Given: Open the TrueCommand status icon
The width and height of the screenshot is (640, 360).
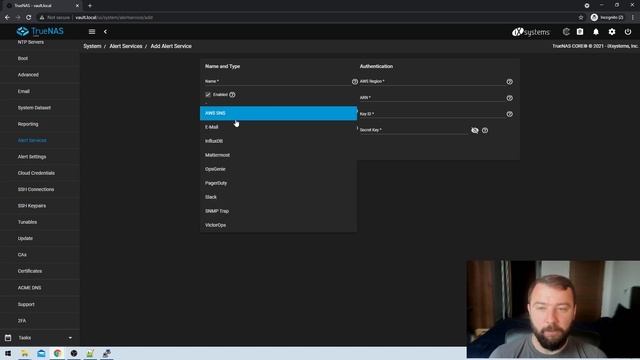Looking at the screenshot, I should coord(566,31).
